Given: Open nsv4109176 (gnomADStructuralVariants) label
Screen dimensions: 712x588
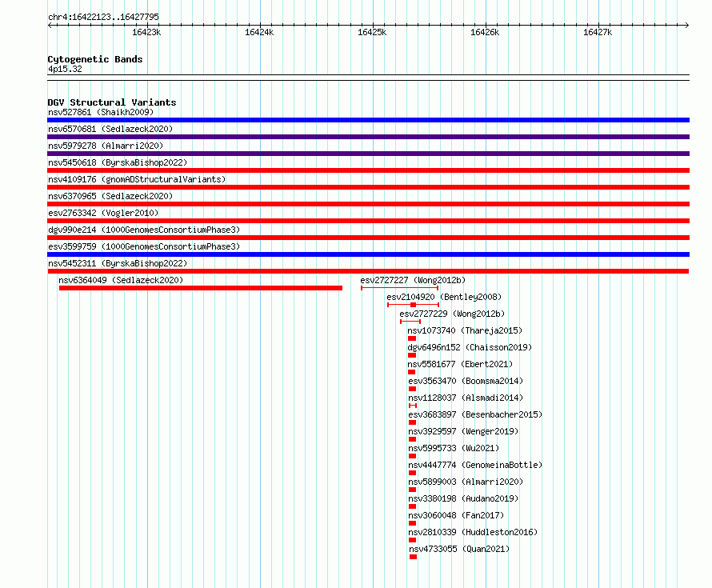Looking at the screenshot, I should pyautogui.click(x=137, y=179).
